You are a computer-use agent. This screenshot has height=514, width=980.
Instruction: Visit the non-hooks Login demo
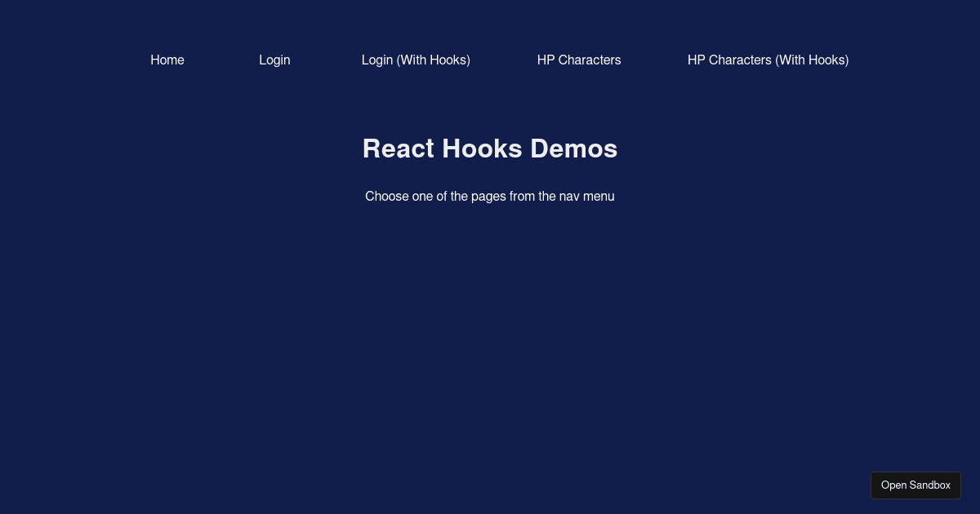274,60
